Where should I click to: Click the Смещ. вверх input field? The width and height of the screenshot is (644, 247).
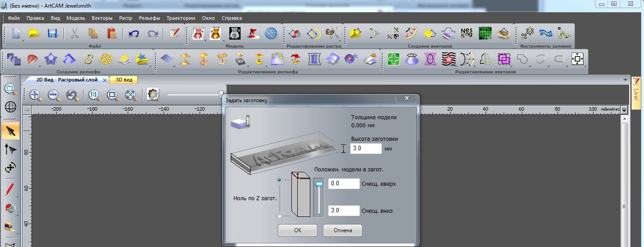pyautogui.click(x=344, y=184)
